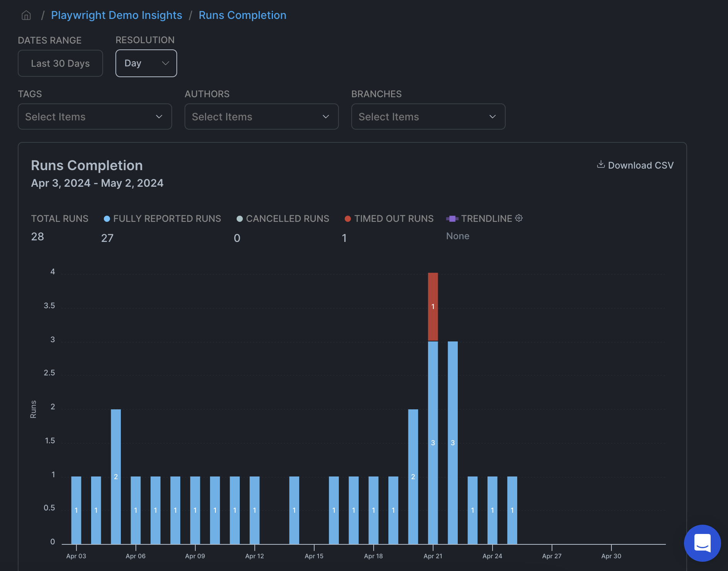Open the Tags Select Items dropdown
The width and height of the screenshot is (728, 571).
pos(95,117)
